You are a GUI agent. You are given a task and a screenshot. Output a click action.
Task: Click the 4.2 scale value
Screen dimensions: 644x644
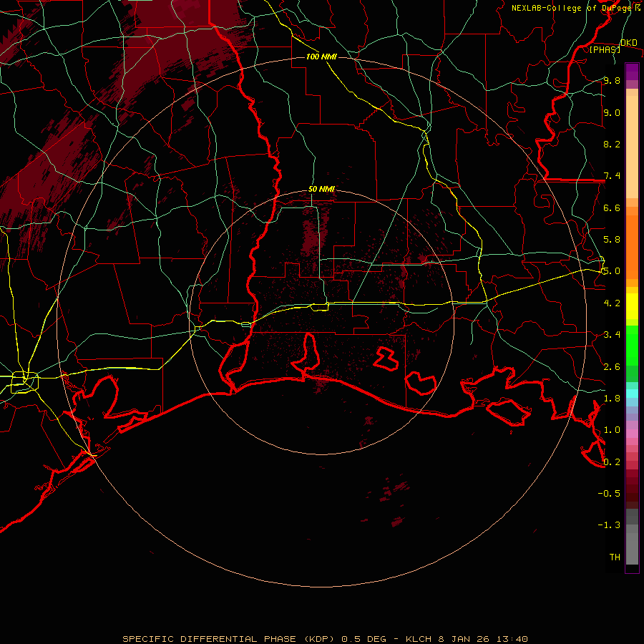point(612,303)
